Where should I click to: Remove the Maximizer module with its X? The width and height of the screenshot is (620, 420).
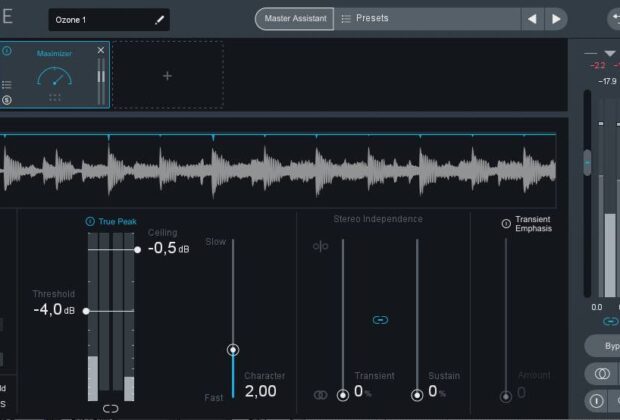click(x=100, y=50)
